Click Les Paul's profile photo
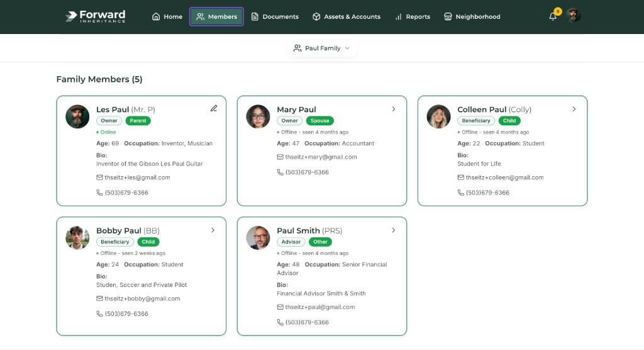Screen dimensions: 644x350 [78, 116]
